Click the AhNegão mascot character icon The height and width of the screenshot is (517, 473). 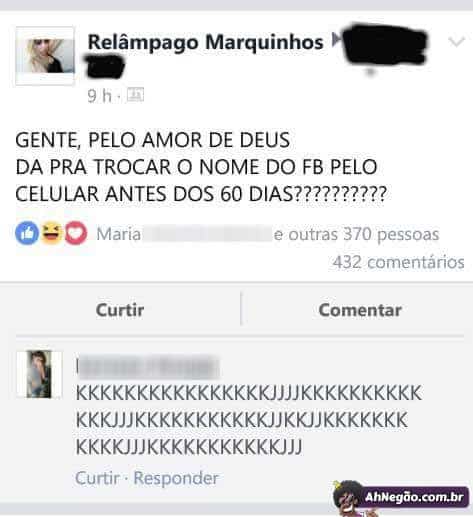point(347,498)
